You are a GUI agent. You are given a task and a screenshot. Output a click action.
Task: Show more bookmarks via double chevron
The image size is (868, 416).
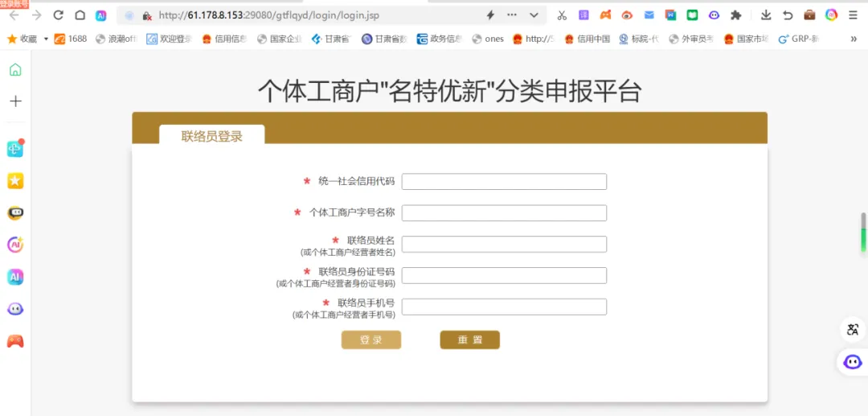pyautogui.click(x=853, y=39)
